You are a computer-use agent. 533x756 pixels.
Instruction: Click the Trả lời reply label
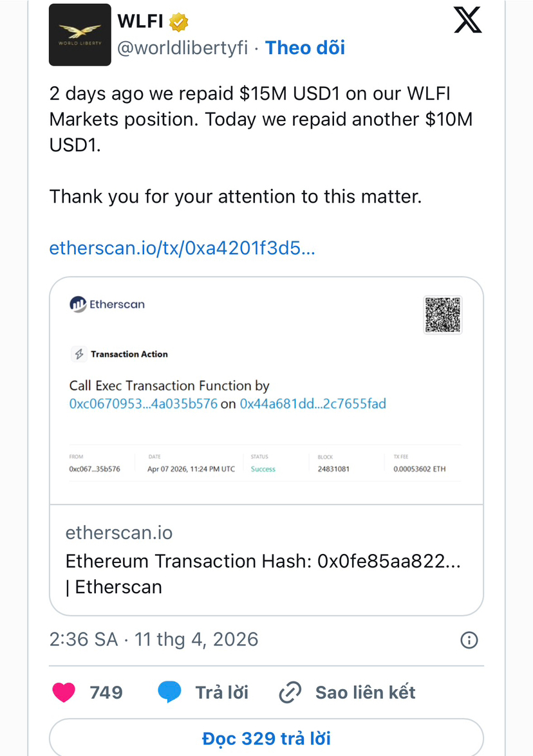[222, 692]
